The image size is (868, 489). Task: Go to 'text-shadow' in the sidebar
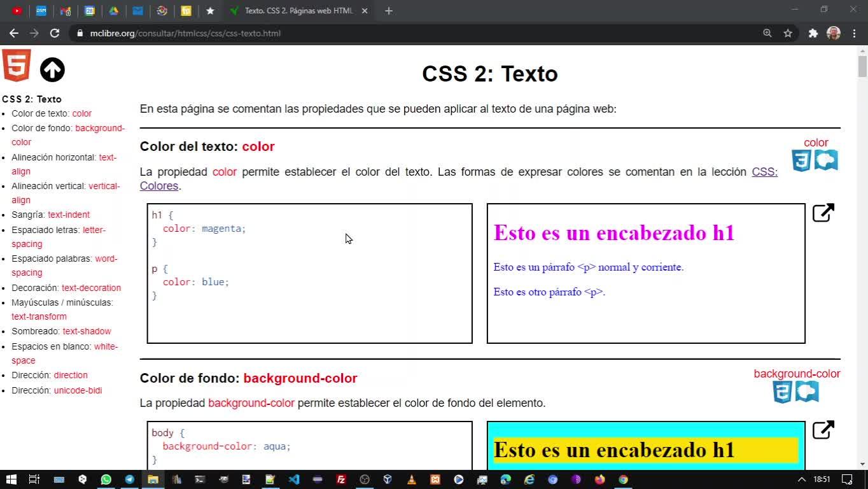pos(87,331)
